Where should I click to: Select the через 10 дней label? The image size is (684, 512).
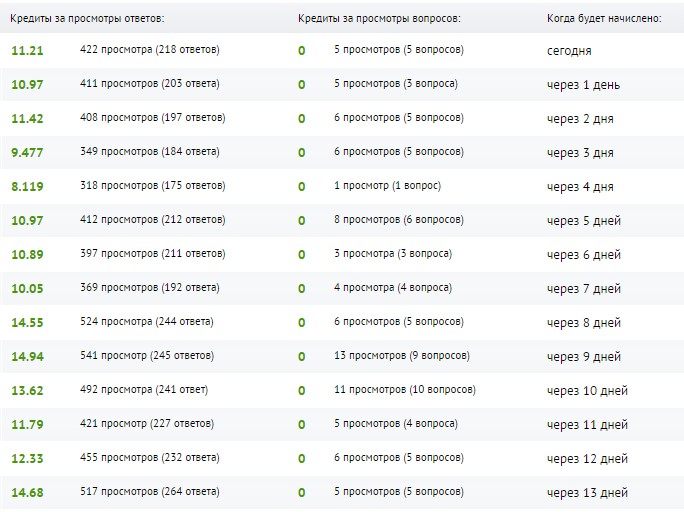[587, 391]
